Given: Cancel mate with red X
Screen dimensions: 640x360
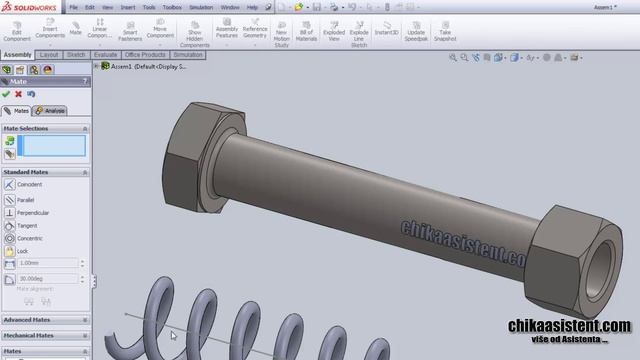Looking at the screenshot, I should tap(18, 94).
